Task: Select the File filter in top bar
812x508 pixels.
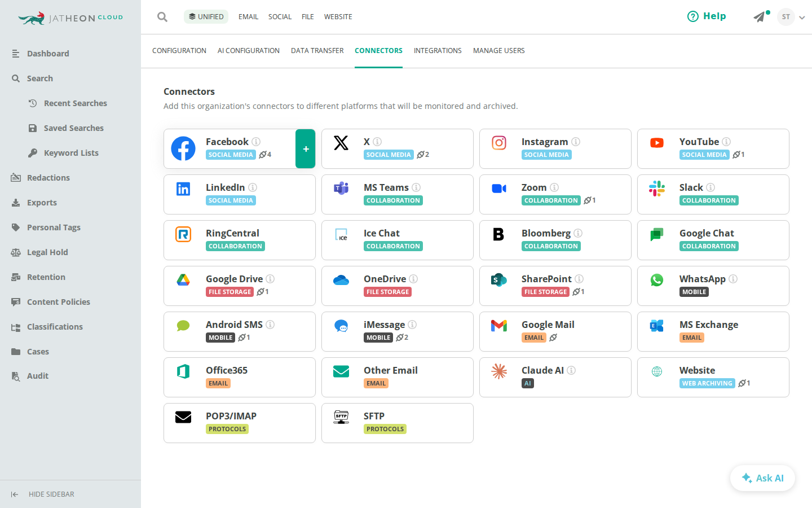Action: (308, 17)
